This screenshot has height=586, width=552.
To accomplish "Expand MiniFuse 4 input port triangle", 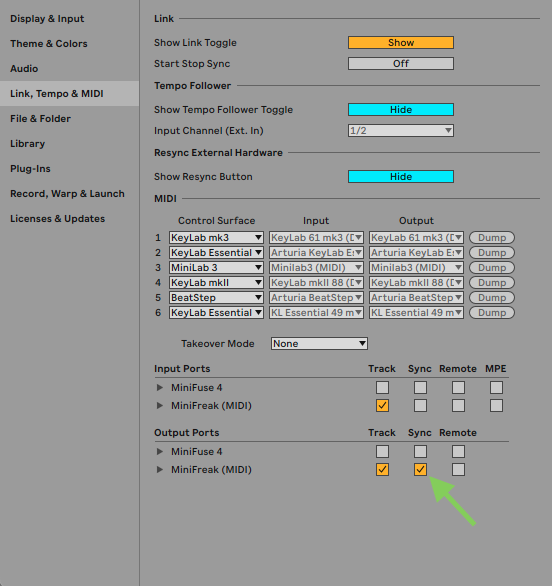I will tap(160, 388).
